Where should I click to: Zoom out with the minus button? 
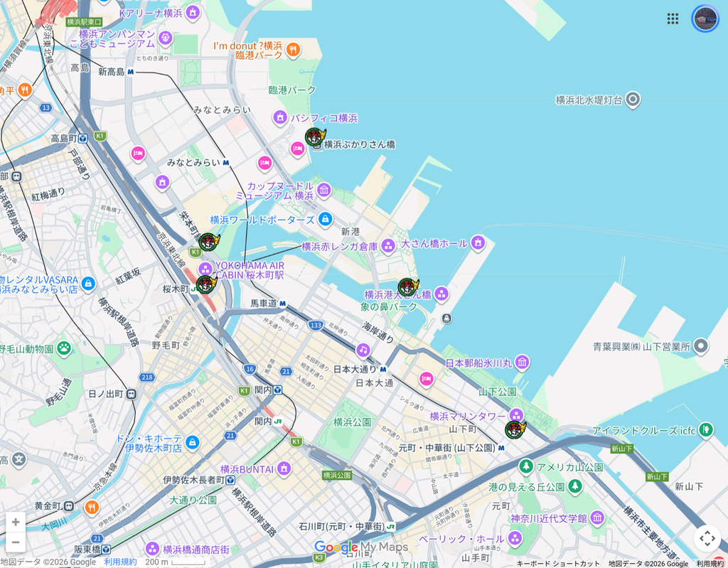click(x=16, y=542)
